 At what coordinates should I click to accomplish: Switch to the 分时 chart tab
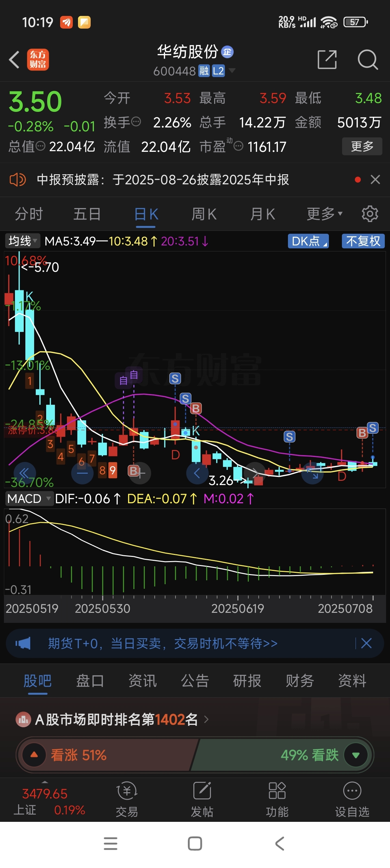coord(29,214)
